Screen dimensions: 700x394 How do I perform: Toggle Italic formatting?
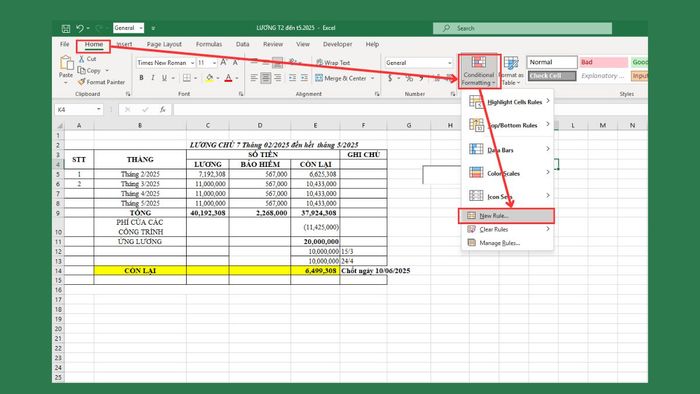(153, 78)
